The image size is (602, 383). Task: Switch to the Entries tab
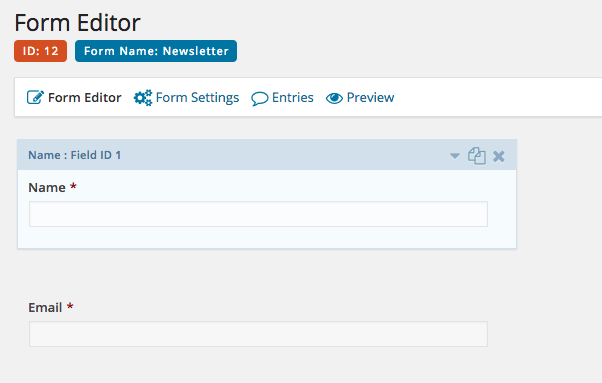[x=293, y=97]
